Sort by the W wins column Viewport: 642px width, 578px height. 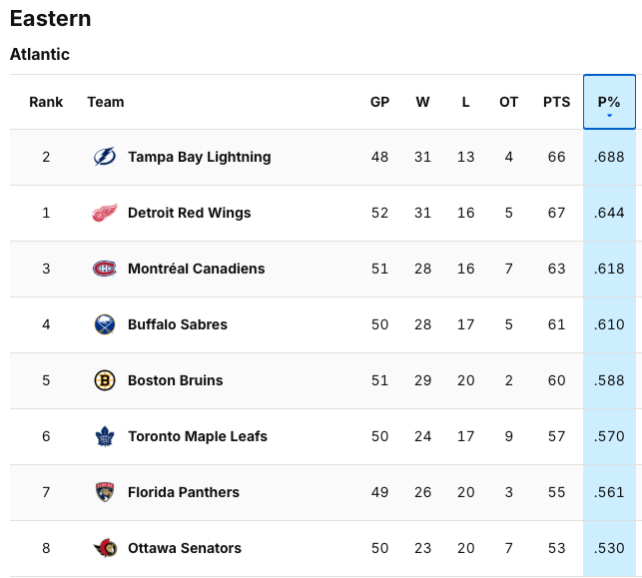coord(422,102)
